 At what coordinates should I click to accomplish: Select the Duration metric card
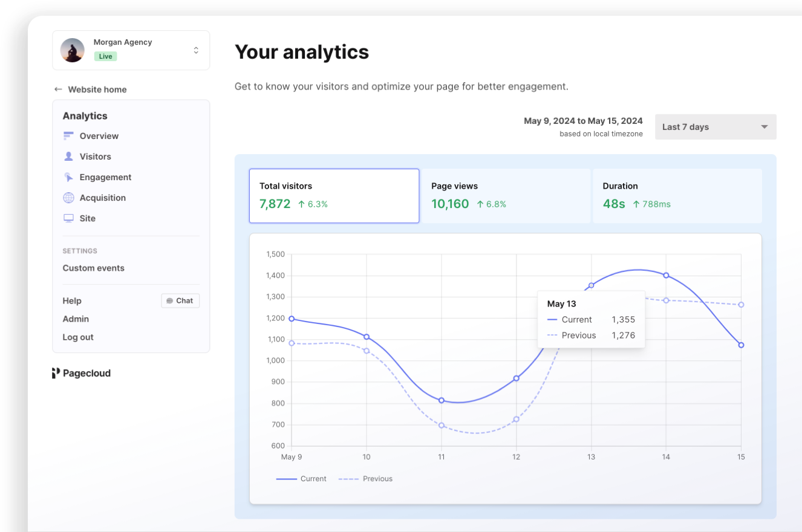677,196
